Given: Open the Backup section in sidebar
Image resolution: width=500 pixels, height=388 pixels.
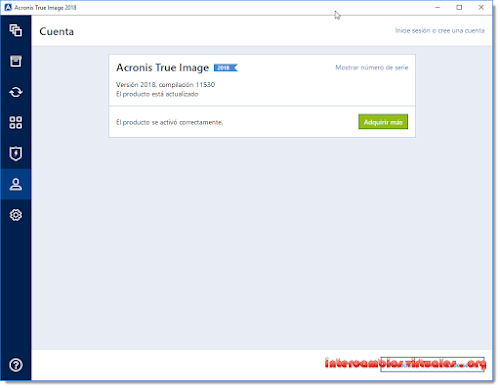Looking at the screenshot, I should click(x=16, y=30).
